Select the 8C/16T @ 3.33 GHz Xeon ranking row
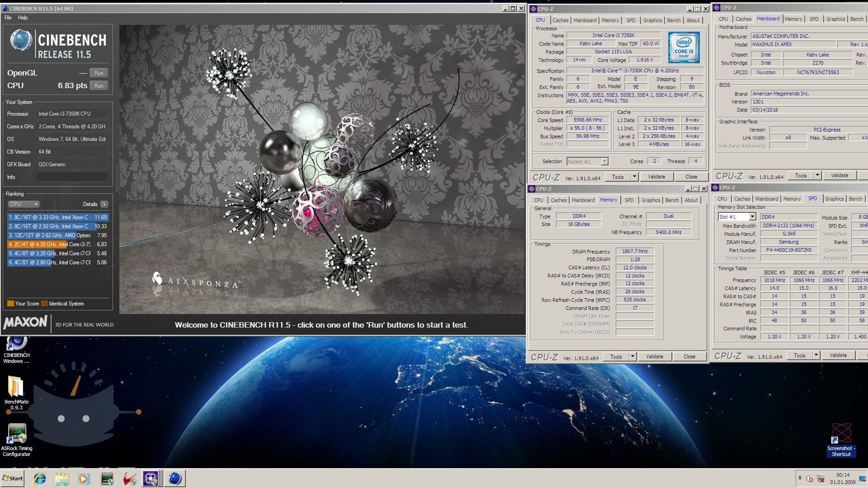 [58, 217]
